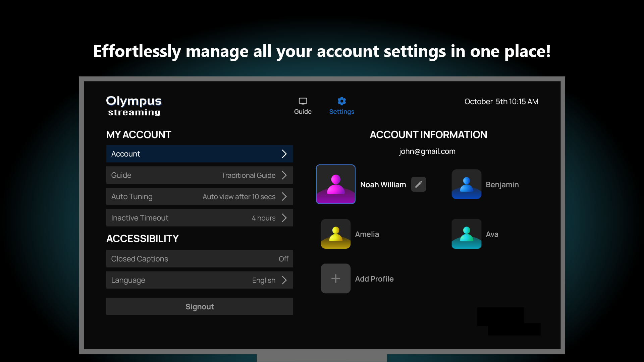
Task: Edit Noah William profile with pencil icon
Action: (419, 184)
